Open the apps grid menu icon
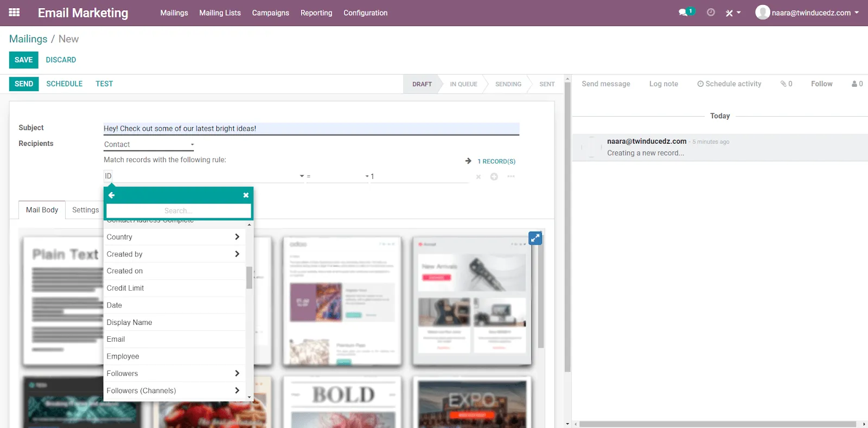This screenshot has height=428, width=868. (15, 12)
